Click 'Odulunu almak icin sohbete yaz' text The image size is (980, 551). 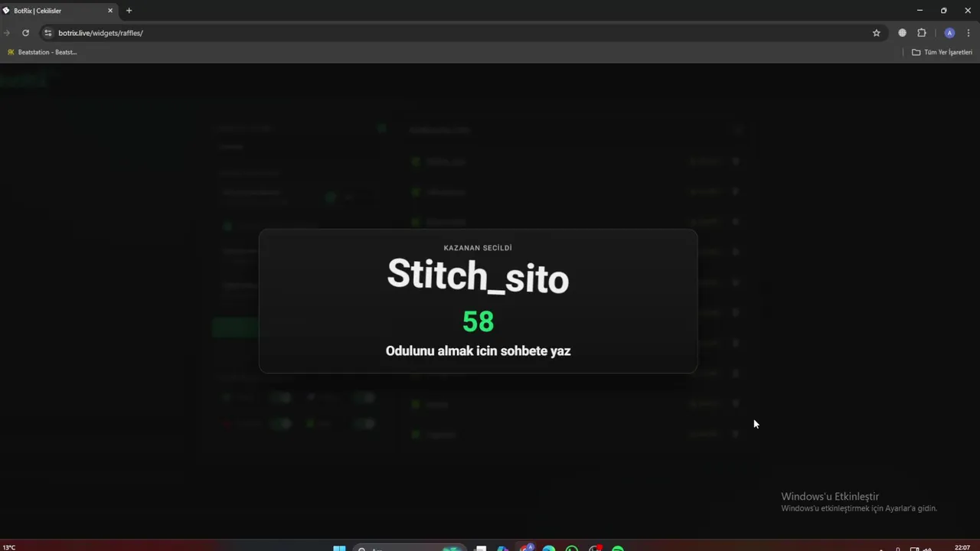point(478,351)
